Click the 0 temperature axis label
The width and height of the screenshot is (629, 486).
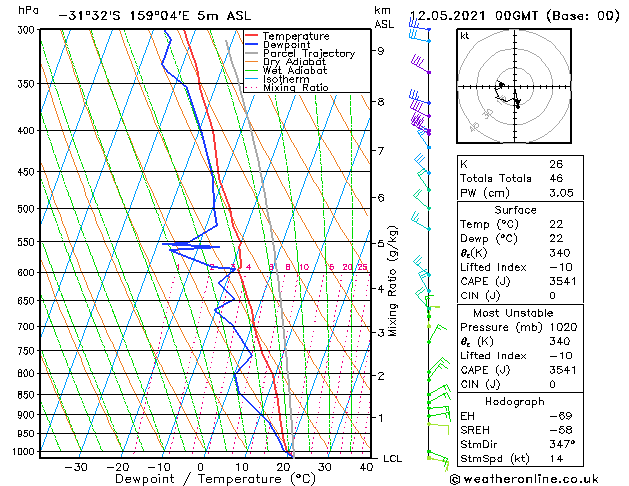(x=201, y=467)
